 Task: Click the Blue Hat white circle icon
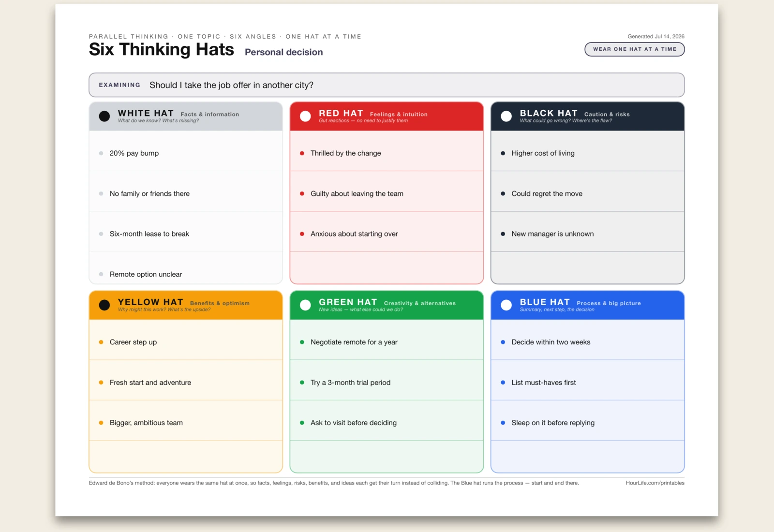pos(506,305)
